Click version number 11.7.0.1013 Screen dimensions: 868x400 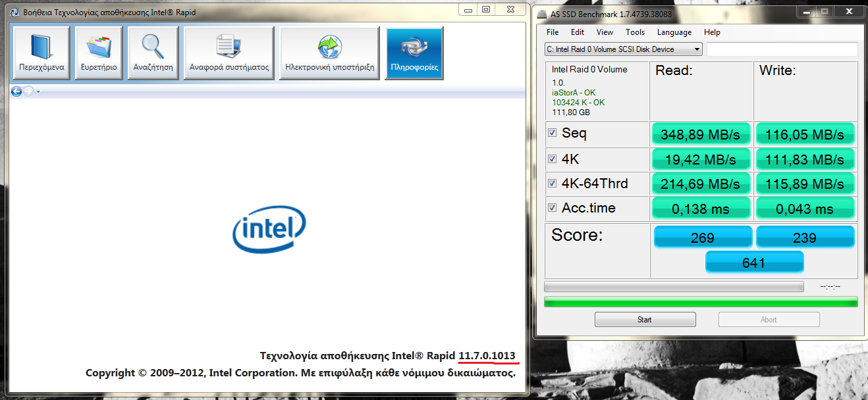487,356
